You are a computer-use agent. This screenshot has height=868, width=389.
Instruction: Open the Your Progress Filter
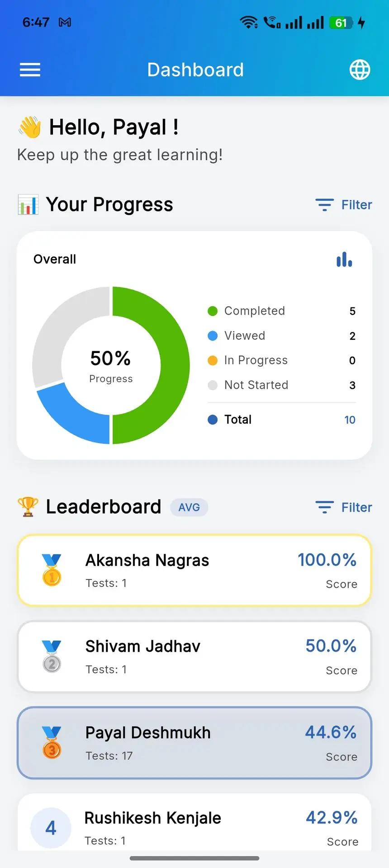(x=344, y=205)
